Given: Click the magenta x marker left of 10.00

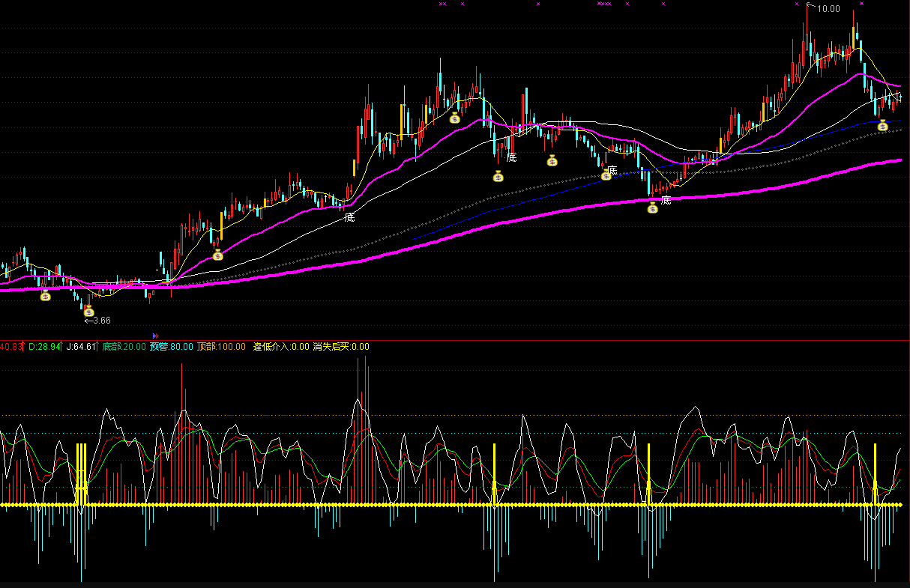Looking at the screenshot, I should tap(797, 4).
